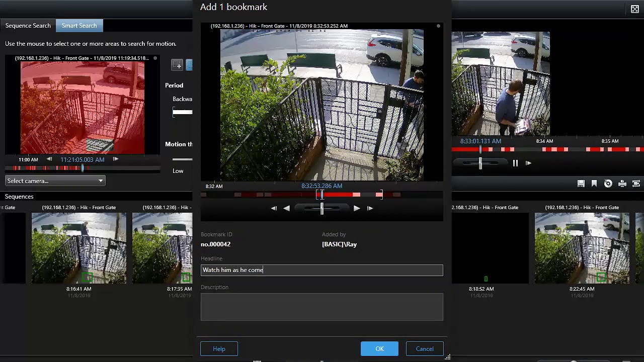Click the status dot on Smart Search preview title
Image resolution: width=644 pixels, height=362 pixels.
pos(155,58)
